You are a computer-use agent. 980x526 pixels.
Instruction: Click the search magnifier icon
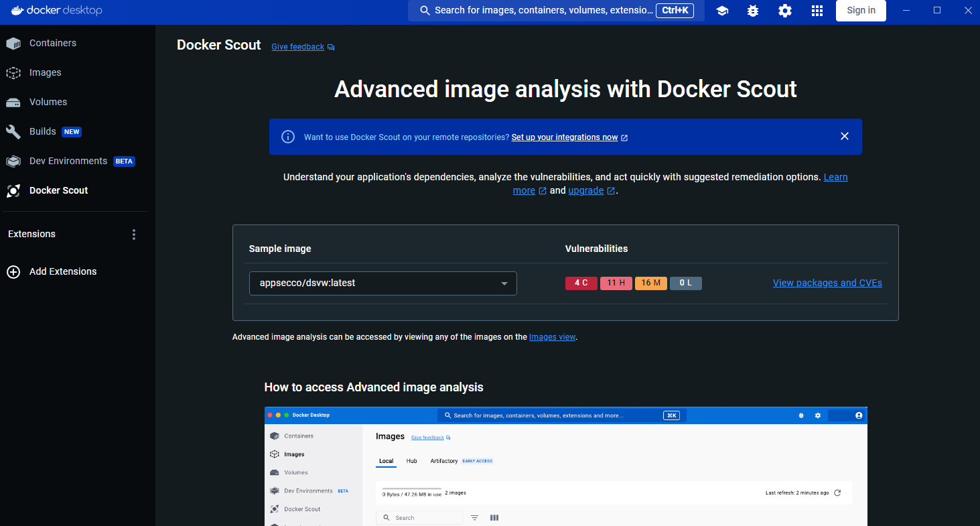(425, 11)
